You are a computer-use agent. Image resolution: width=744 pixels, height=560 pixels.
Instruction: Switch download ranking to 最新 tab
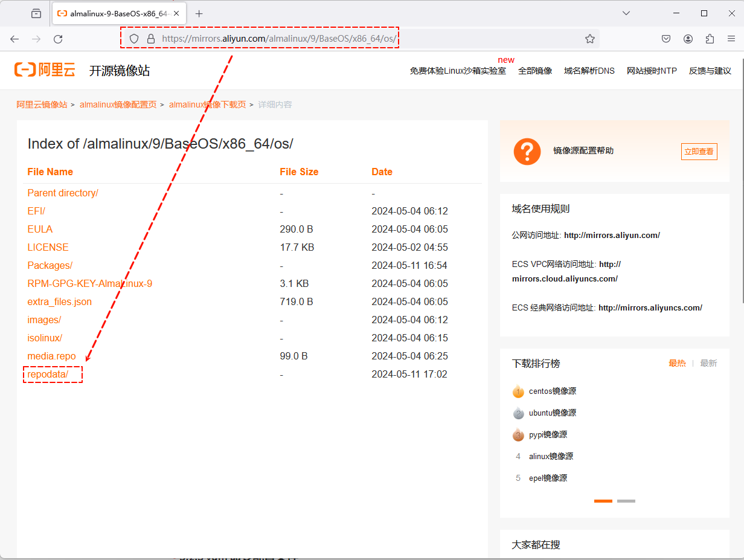708,363
